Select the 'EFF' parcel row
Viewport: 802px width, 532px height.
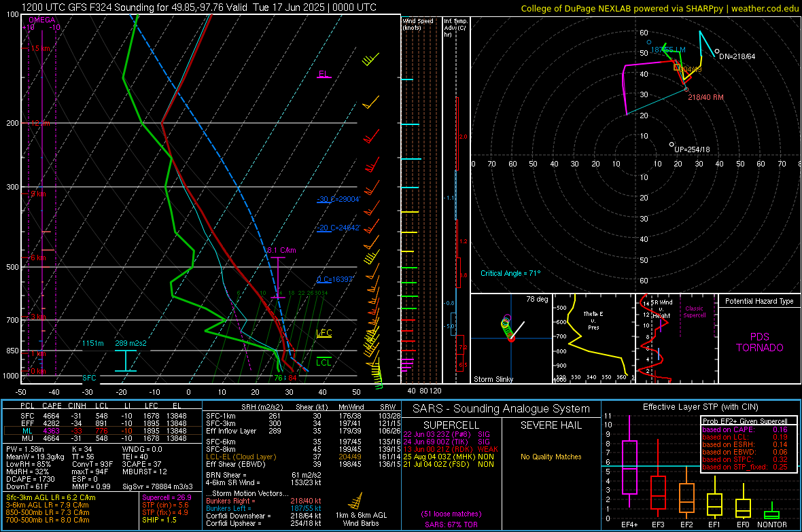click(103, 423)
